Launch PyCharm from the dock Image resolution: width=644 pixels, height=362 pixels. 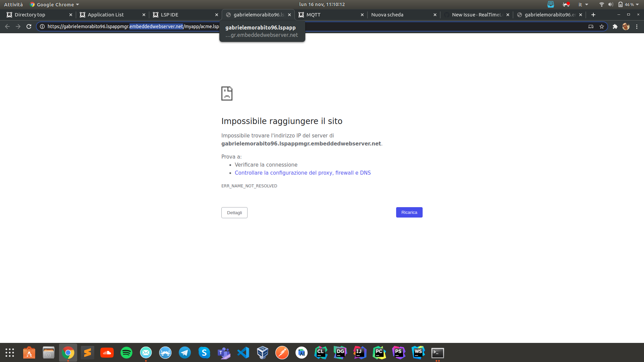click(379, 353)
